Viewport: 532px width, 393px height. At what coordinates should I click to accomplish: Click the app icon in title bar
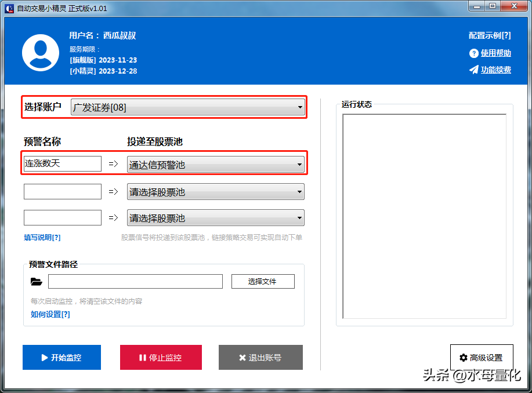click(x=9, y=8)
